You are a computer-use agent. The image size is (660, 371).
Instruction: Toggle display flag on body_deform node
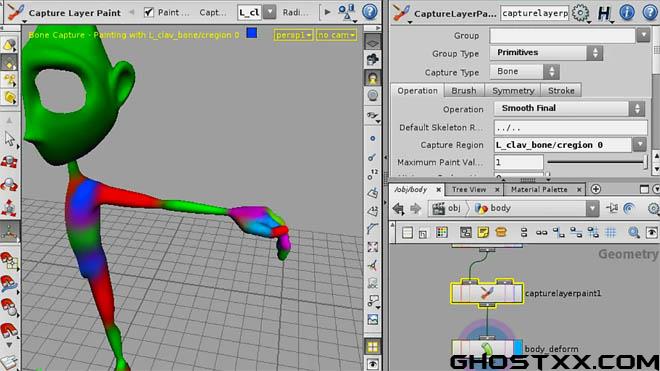pyautogui.click(x=518, y=348)
